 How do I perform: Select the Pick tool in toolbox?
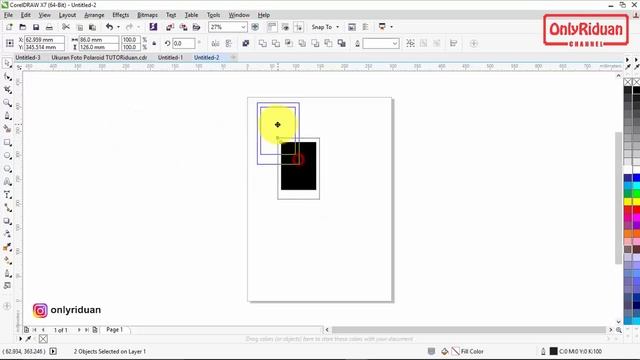point(7,63)
